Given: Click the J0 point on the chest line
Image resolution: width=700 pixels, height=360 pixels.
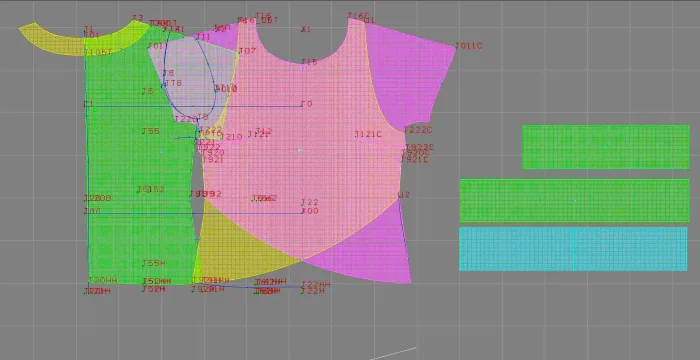Looking at the screenshot, I should tap(307, 104).
